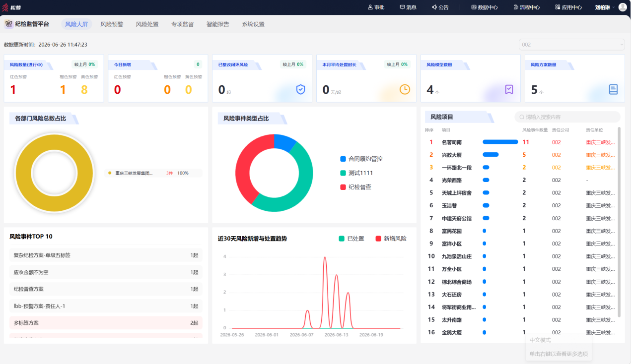Switch to the 智能报告 tab
This screenshot has width=632, height=364.
(x=218, y=24)
